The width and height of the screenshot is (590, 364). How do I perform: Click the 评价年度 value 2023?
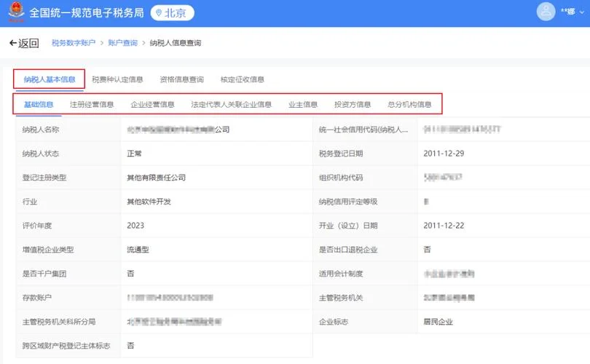coord(135,226)
